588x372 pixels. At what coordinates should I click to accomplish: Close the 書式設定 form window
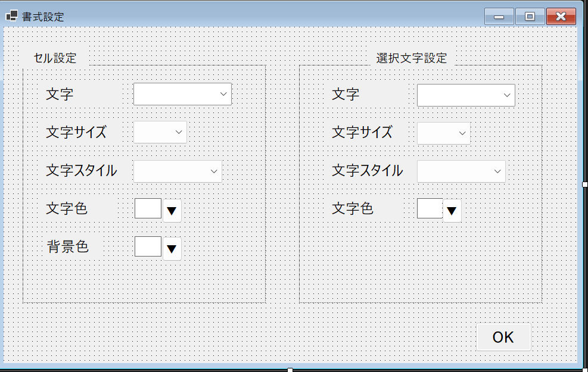point(561,17)
